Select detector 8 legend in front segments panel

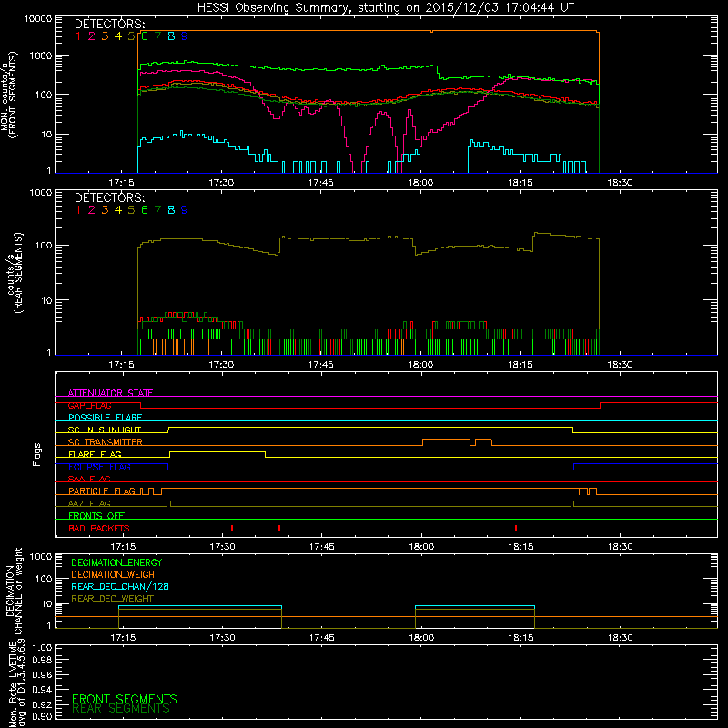coord(171,36)
